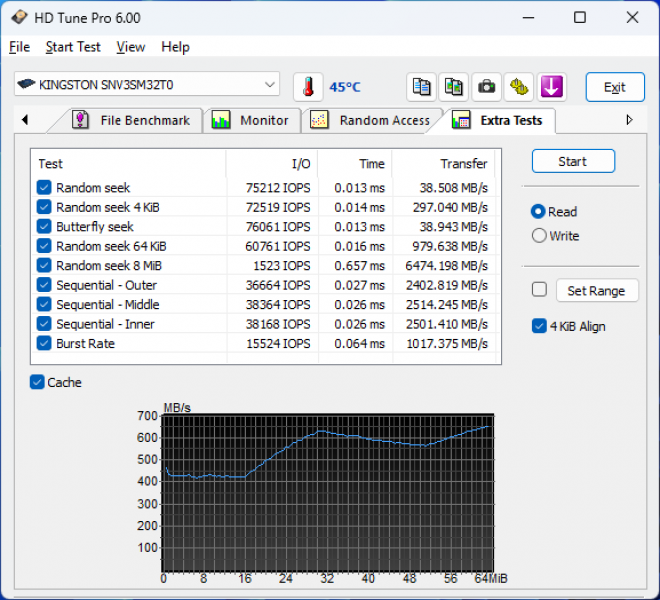The width and height of the screenshot is (660, 600).
Task: Open the File menu
Action: 19,47
